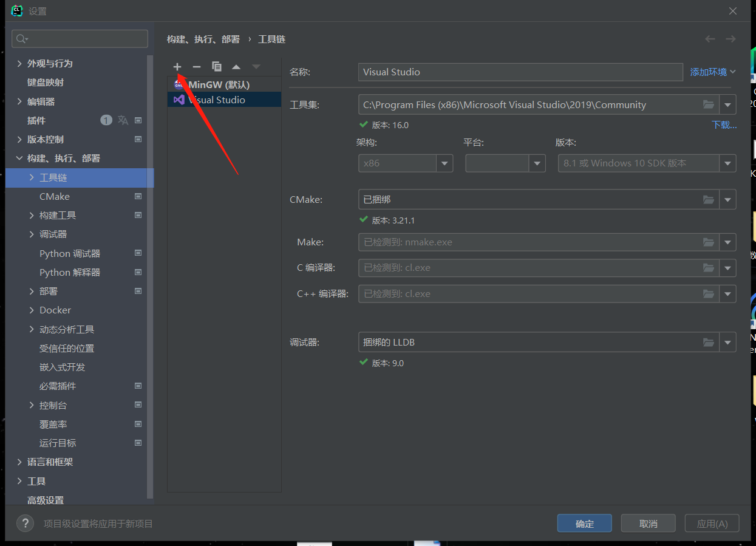The height and width of the screenshot is (546, 756).
Task: Open 高级设置 settings page
Action: tap(46, 500)
